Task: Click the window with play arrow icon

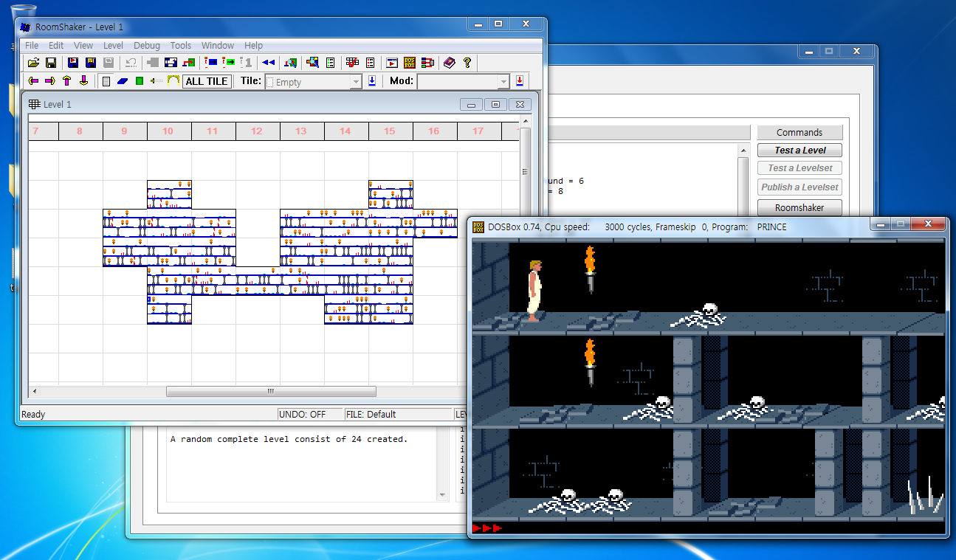Action: [392, 63]
